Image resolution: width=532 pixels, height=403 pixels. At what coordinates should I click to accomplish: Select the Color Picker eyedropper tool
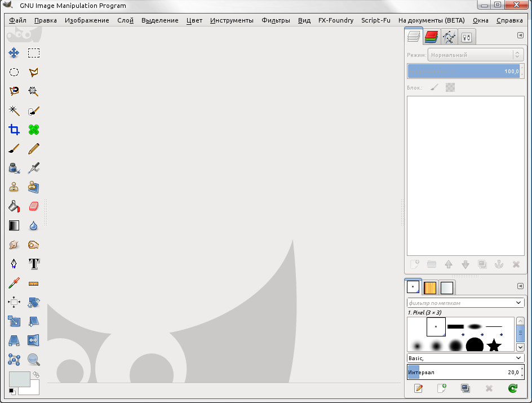14,283
